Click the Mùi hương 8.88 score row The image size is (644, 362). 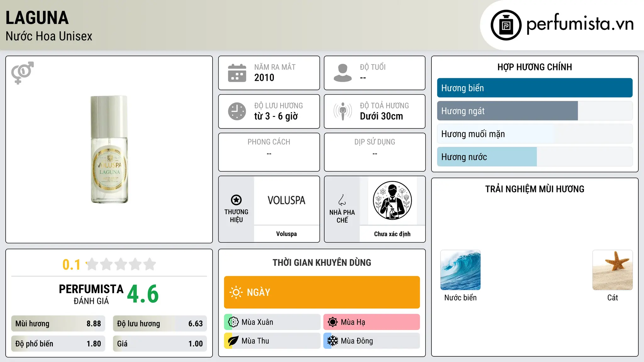pos(58,324)
